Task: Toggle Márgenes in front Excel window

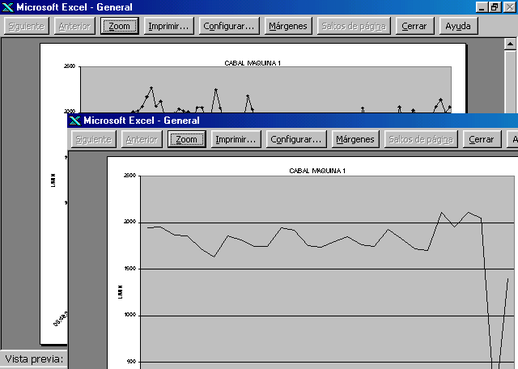Action: pos(355,139)
